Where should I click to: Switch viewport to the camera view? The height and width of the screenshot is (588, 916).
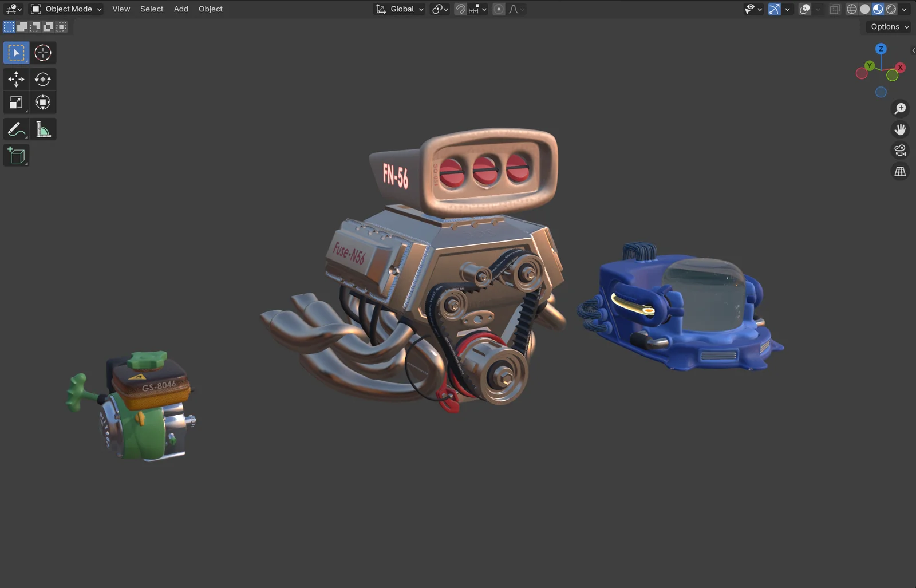coord(900,150)
